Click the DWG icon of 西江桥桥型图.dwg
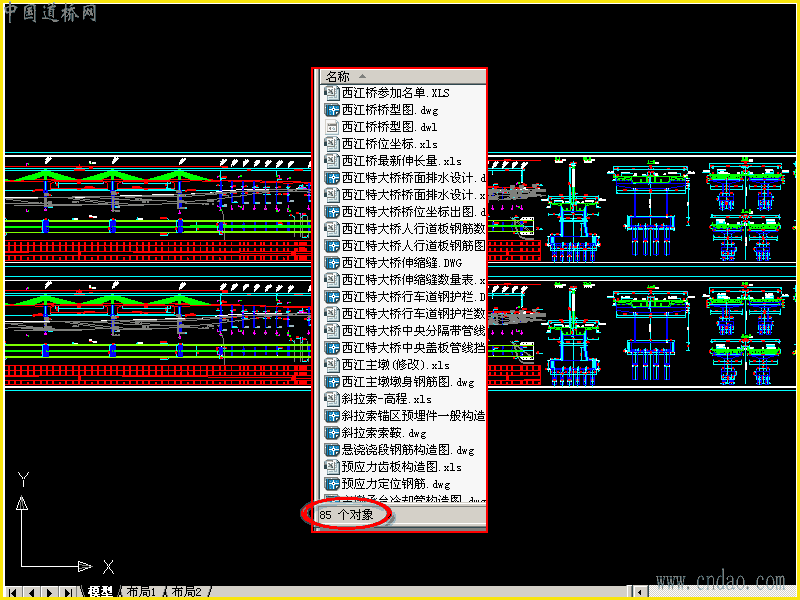Viewport: 800px width, 600px height. point(332,110)
